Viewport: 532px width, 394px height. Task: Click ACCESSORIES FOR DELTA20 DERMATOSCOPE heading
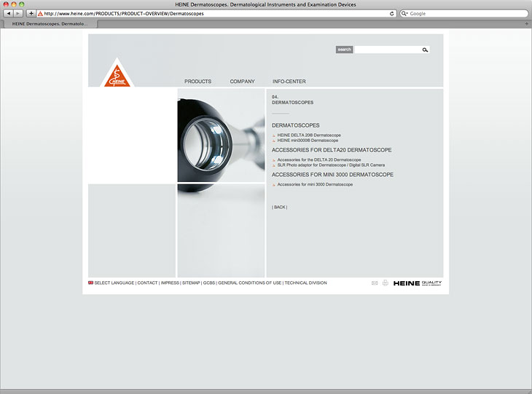pyautogui.click(x=332, y=150)
